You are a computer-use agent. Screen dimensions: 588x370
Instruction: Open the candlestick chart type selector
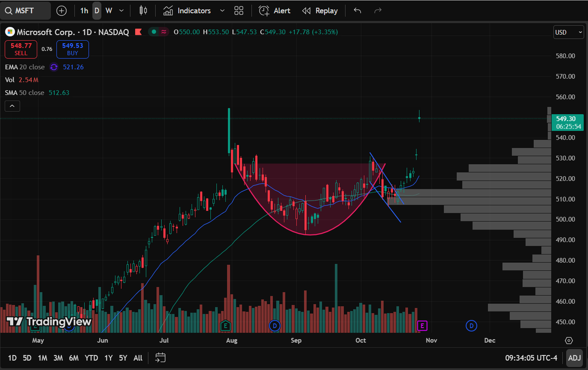(143, 10)
